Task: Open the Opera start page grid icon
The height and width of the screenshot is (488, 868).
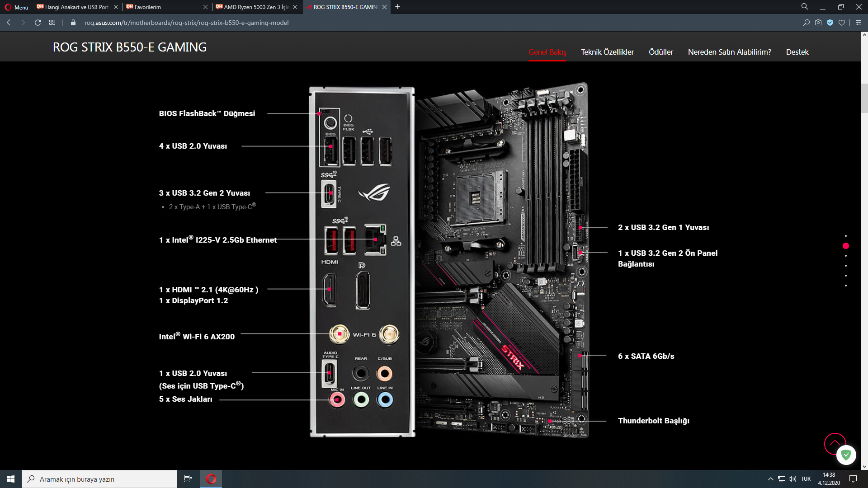Action: (52, 23)
